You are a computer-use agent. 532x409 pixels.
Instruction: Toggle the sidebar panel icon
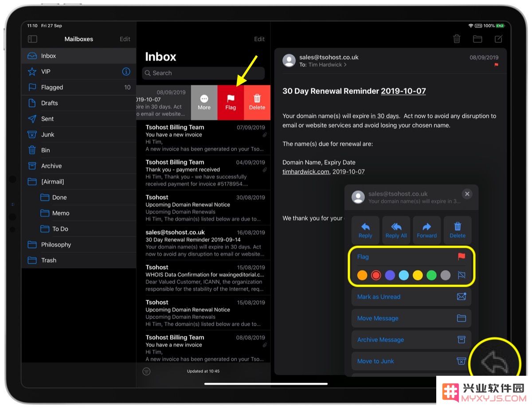coord(32,39)
